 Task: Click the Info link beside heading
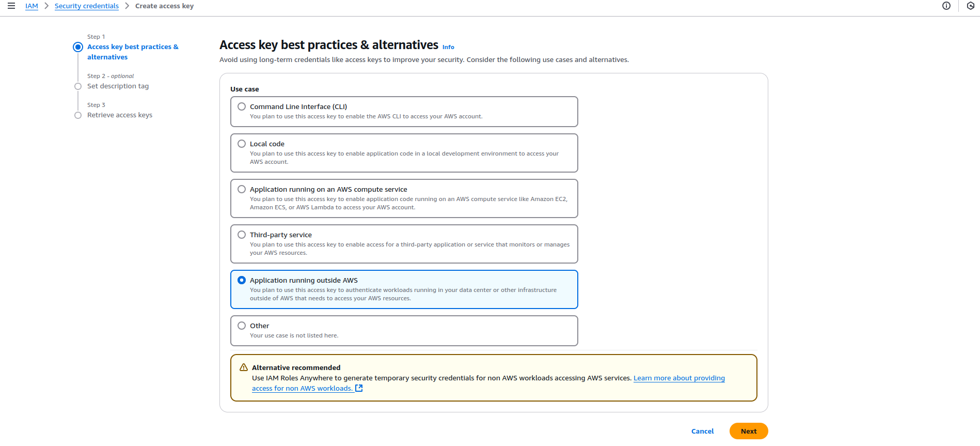pos(448,47)
